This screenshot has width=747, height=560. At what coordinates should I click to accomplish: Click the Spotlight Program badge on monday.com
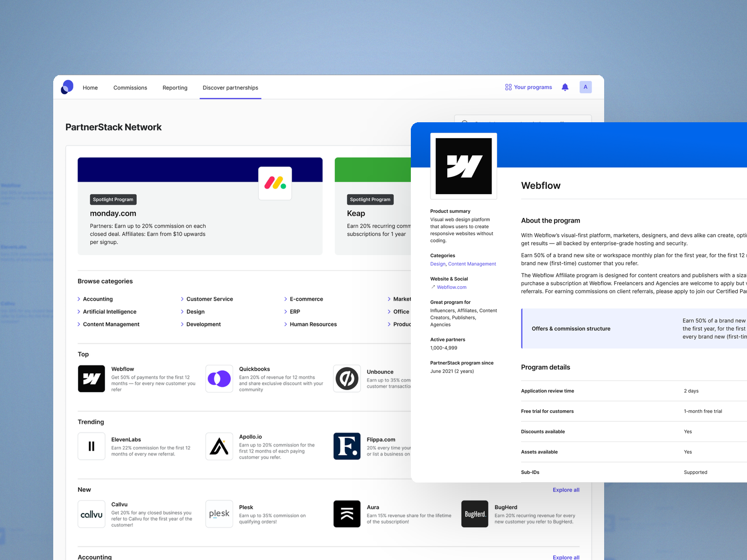[113, 200]
